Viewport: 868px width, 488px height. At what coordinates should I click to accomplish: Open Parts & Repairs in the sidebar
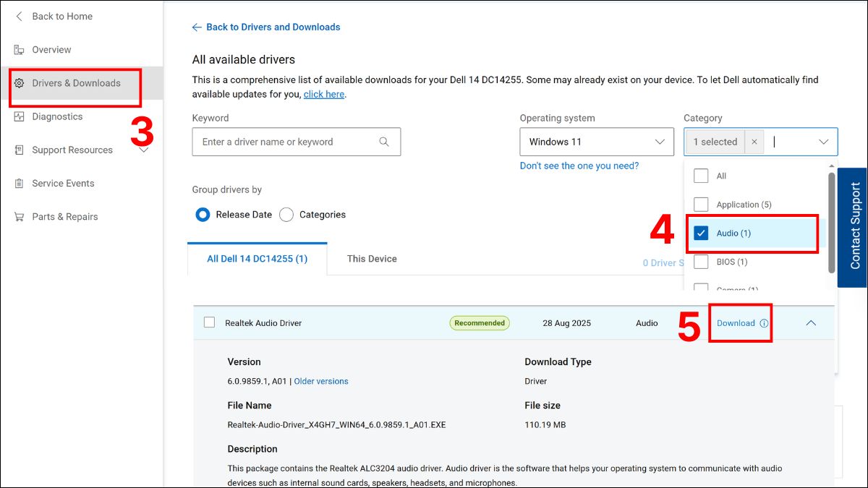[x=65, y=216]
